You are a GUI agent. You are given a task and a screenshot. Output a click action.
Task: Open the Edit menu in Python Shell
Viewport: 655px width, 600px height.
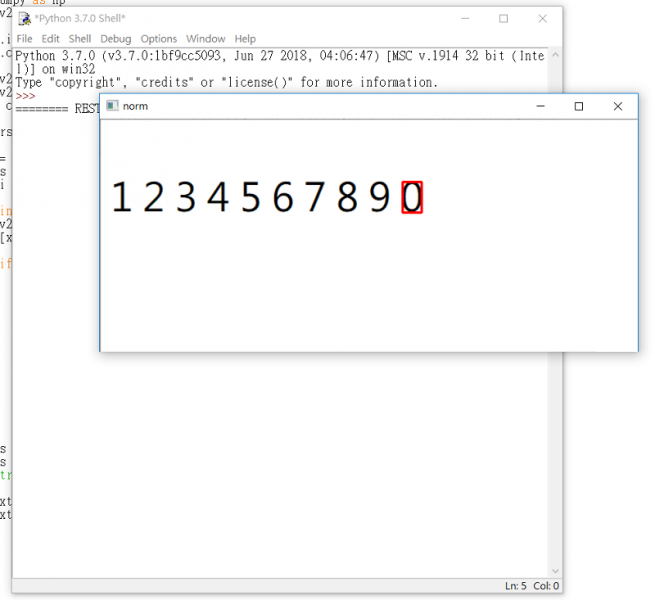tap(50, 39)
